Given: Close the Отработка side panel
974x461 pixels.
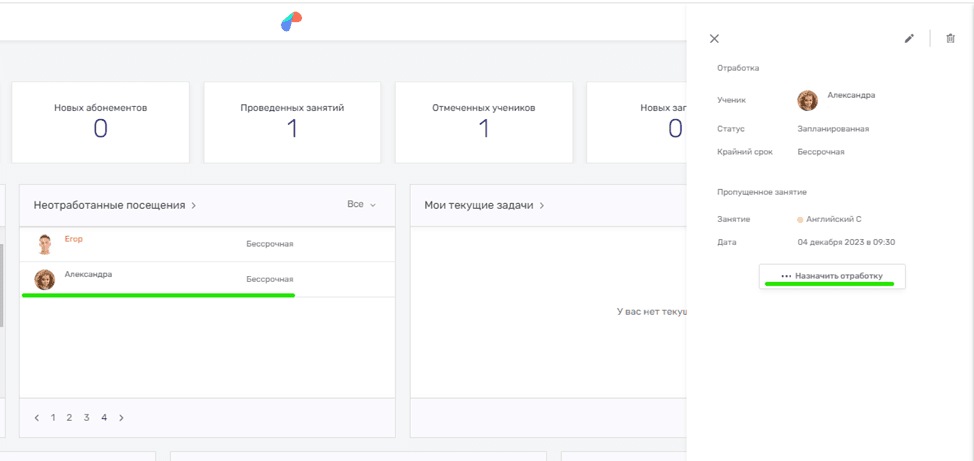Looking at the screenshot, I should coord(714,39).
